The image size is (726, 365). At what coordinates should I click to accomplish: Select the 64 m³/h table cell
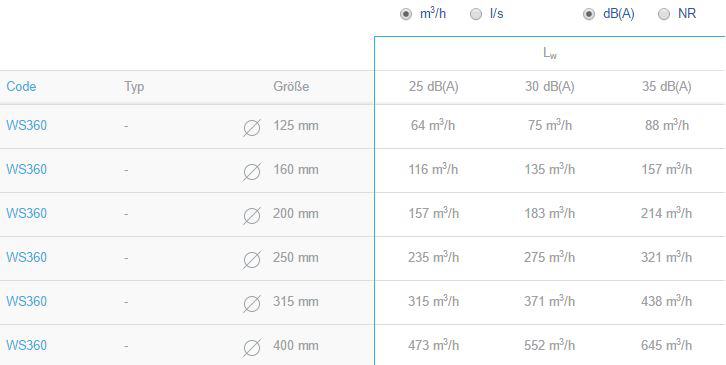433,125
